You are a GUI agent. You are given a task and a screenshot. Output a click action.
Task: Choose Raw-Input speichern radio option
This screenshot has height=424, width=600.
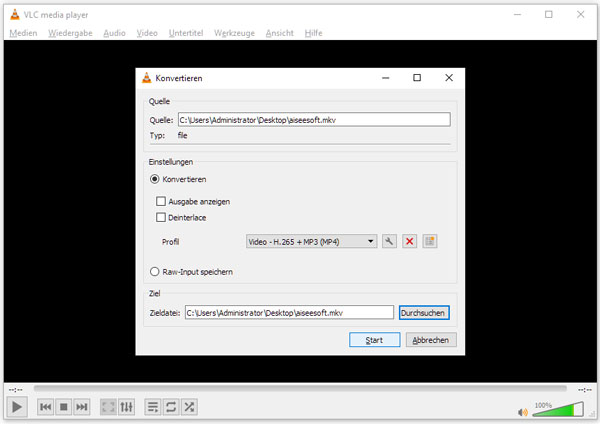pos(155,271)
